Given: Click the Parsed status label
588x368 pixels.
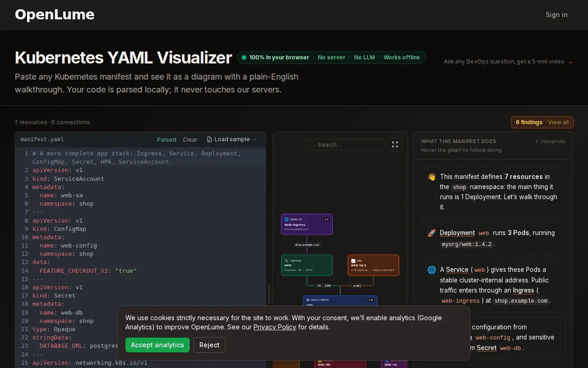Looking at the screenshot, I should pos(166,139).
